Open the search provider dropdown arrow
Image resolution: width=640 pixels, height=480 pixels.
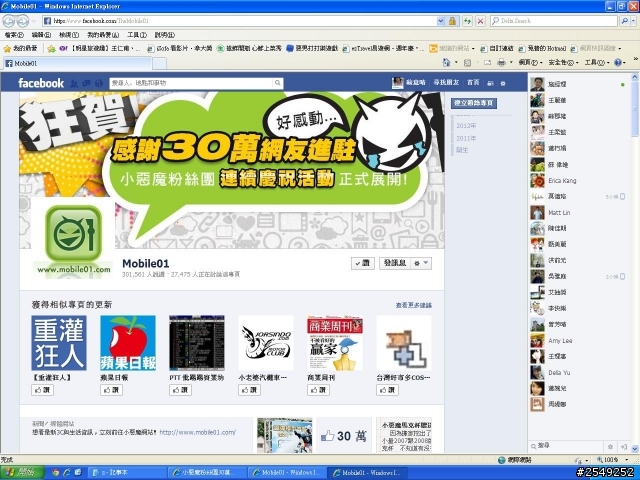click(x=634, y=21)
